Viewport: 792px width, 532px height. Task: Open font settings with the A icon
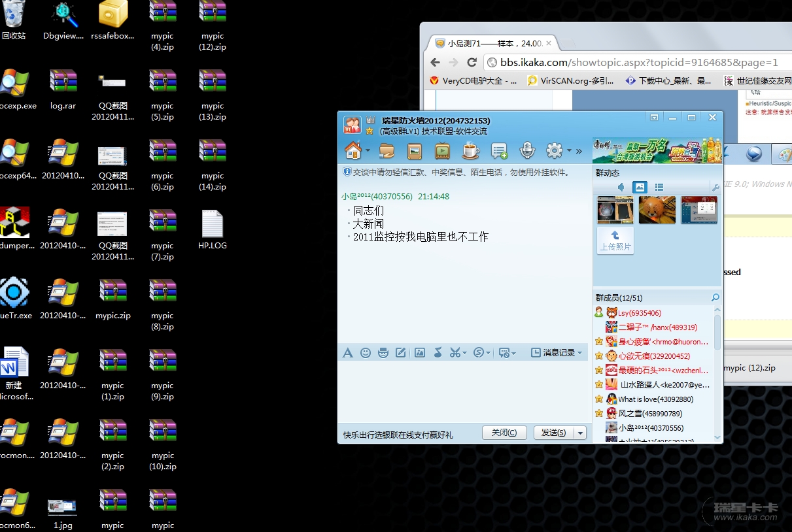(348, 353)
